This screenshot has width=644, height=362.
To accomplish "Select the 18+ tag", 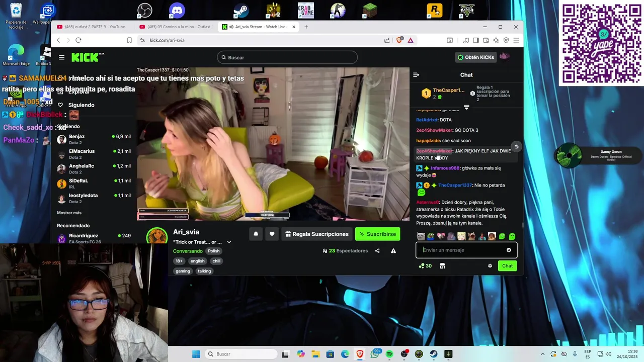I will (x=179, y=261).
